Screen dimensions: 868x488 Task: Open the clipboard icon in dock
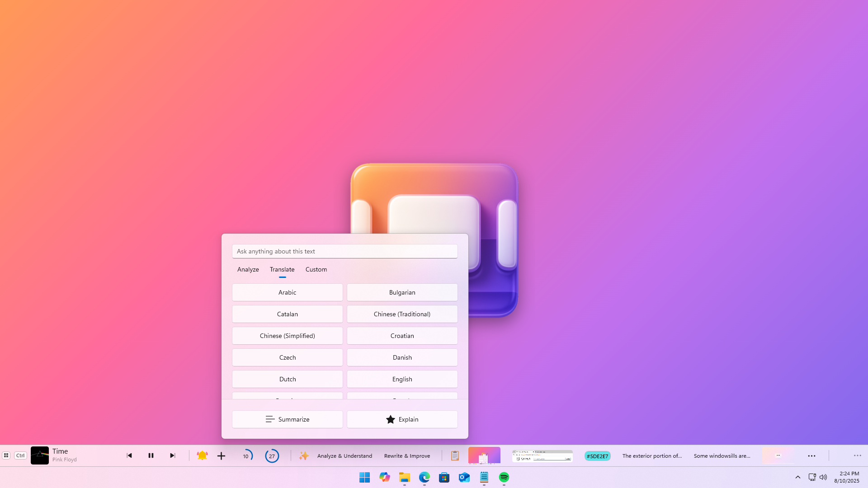[455, 456]
